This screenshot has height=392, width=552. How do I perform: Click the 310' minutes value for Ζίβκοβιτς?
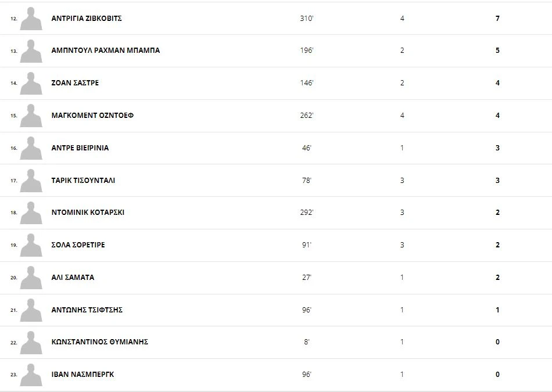307,19
